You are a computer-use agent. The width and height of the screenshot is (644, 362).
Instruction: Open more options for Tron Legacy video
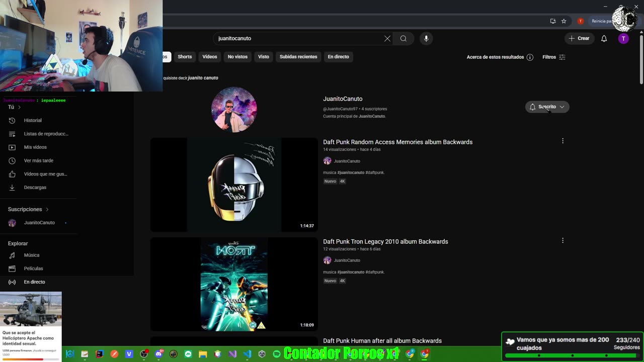click(562, 241)
